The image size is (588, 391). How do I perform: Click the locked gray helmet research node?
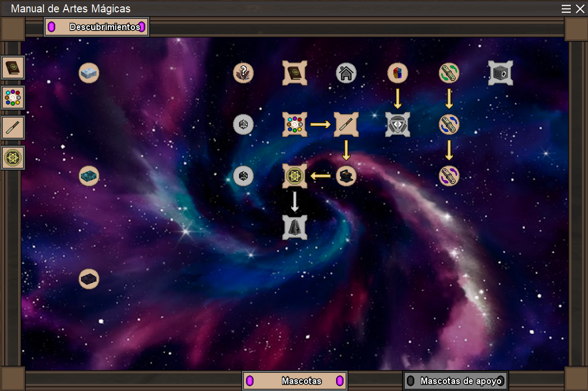click(398, 124)
